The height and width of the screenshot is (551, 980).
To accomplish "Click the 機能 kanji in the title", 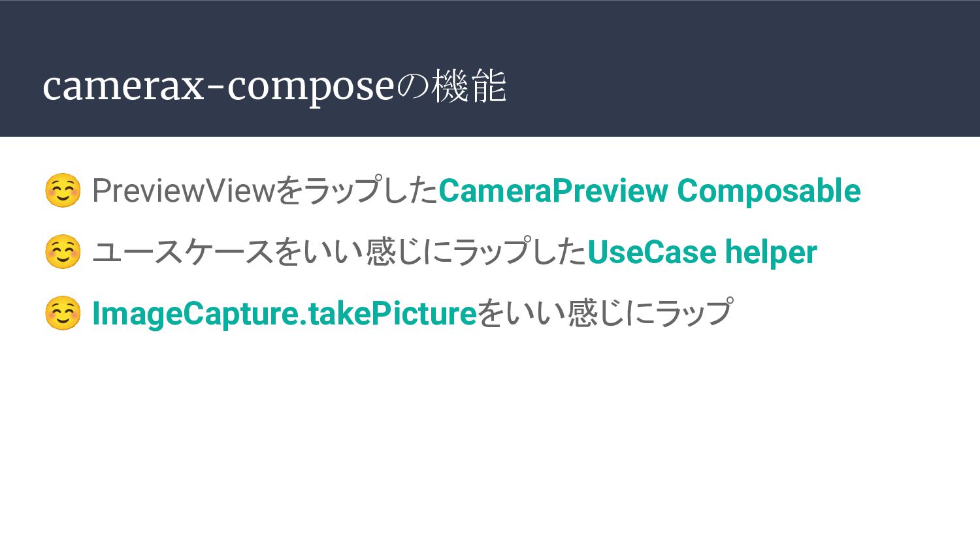I will (x=469, y=86).
